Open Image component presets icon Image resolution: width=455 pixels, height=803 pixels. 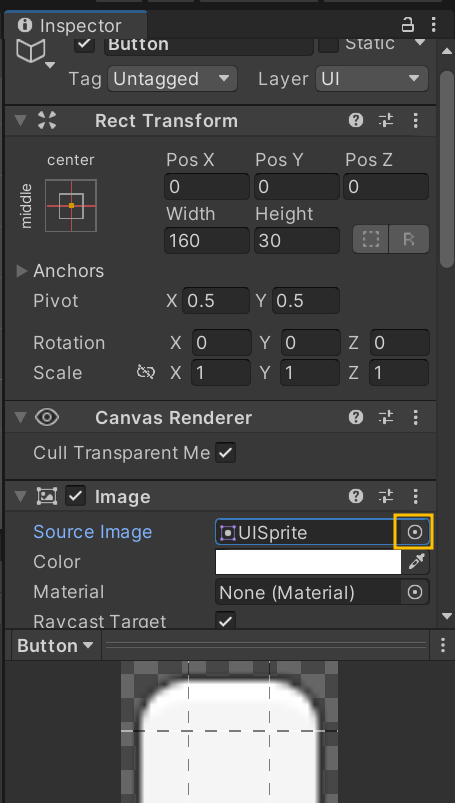(385, 496)
